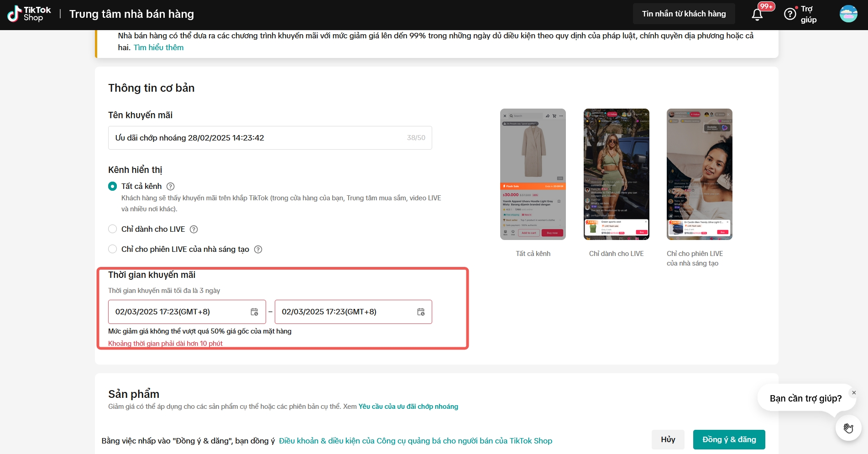This screenshot has width=868, height=454.
Task: Open the start date calendar picker icon
Action: pyautogui.click(x=254, y=312)
